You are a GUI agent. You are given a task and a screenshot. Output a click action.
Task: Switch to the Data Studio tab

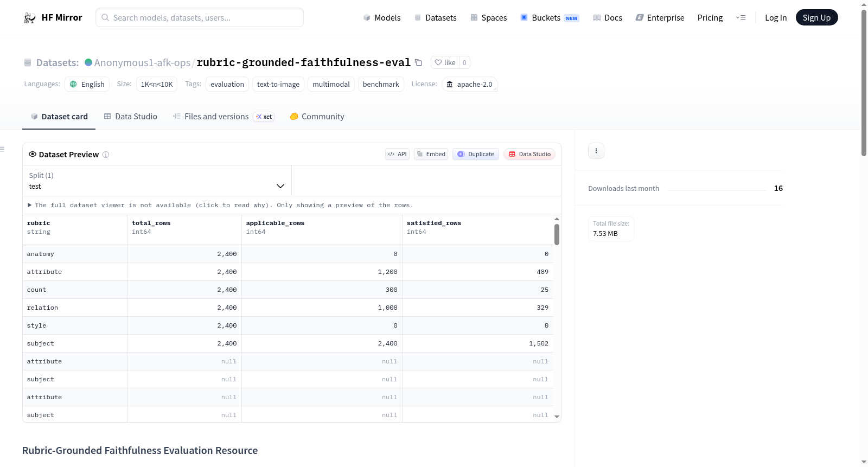[x=131, y=117]
